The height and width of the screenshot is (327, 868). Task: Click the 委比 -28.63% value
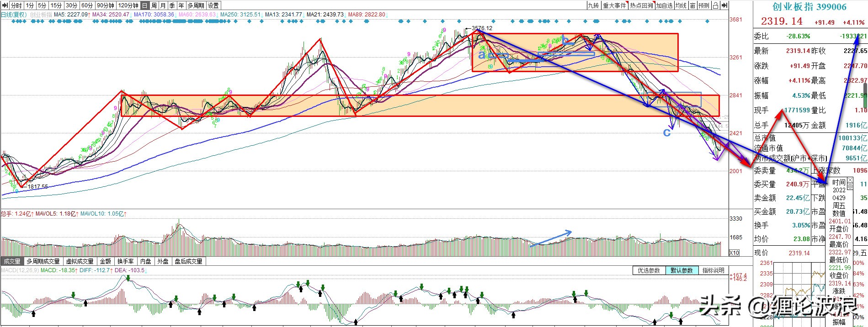pos(798,36)
